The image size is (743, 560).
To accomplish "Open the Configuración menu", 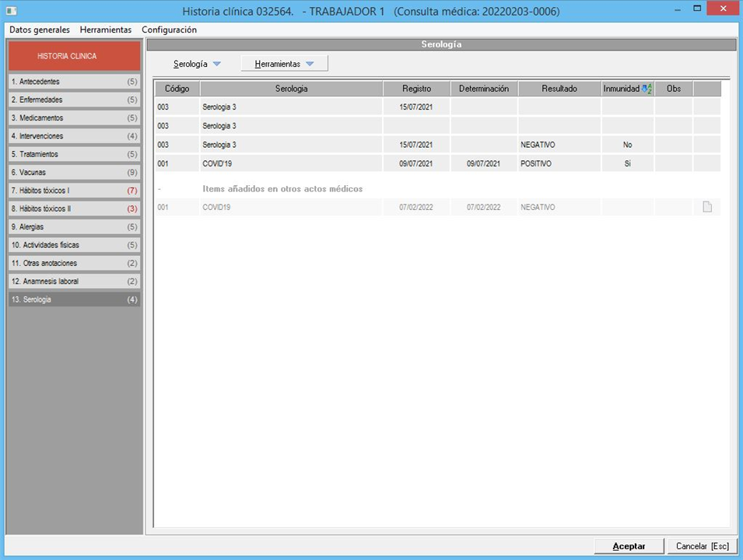I will pos(169,30).
